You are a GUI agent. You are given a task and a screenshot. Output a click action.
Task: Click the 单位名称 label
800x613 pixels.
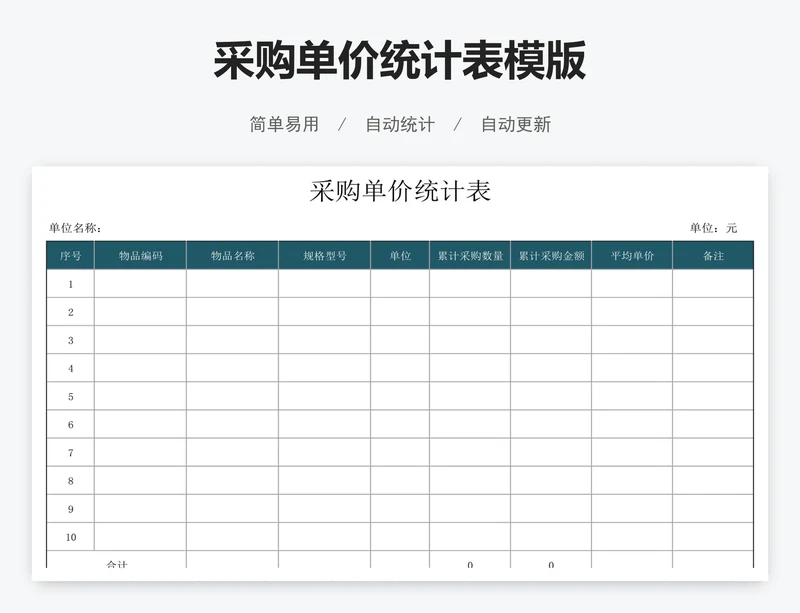[75, 228]
